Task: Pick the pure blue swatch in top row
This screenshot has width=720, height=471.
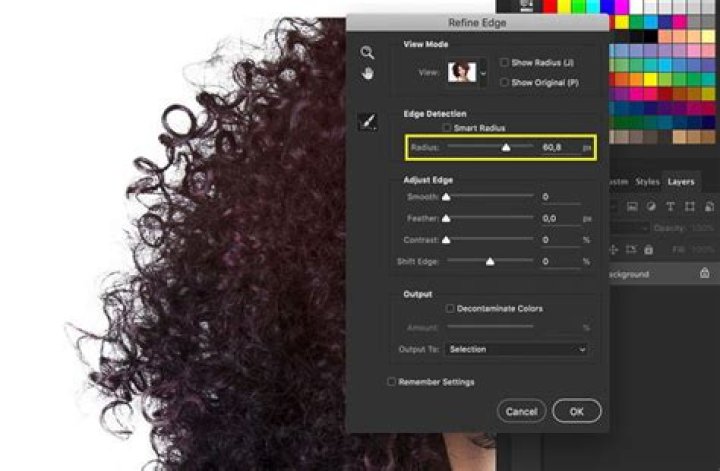Action: coord(608,6)
